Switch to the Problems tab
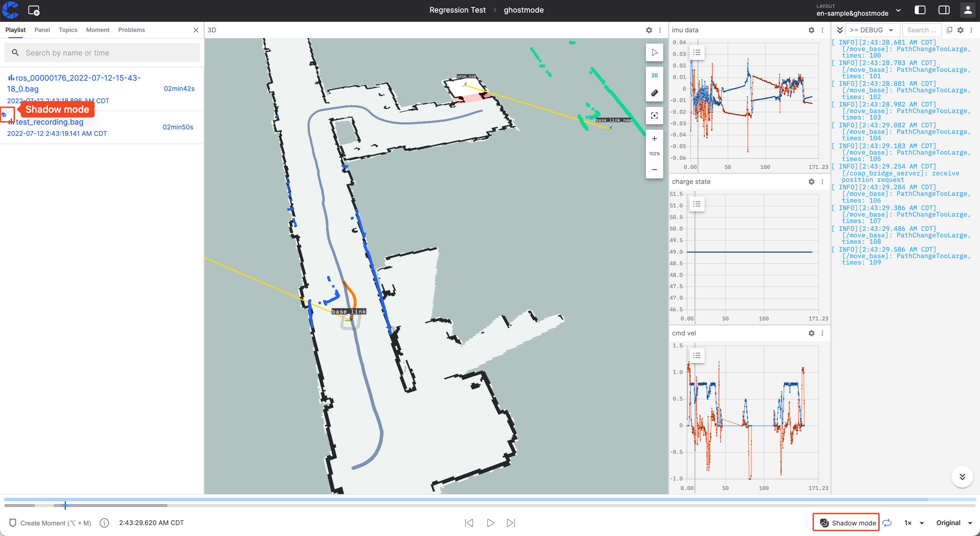The image size is (980, 536). 131,30
